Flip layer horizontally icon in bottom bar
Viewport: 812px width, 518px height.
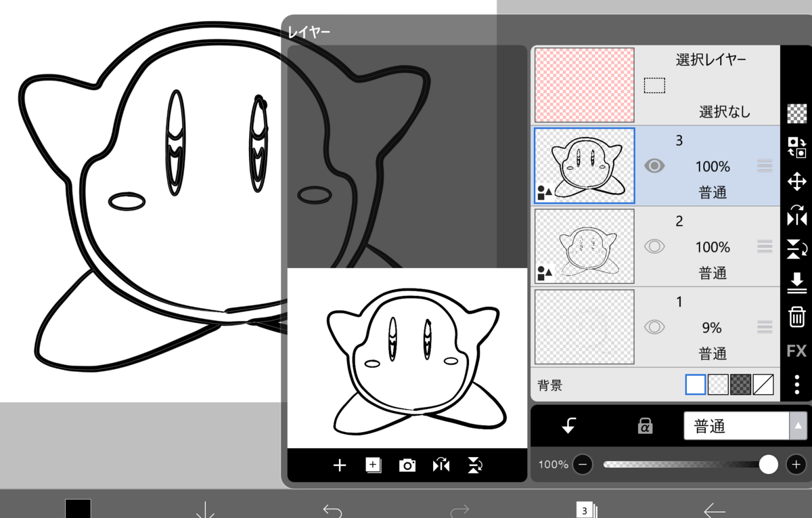tap(441, 465)
